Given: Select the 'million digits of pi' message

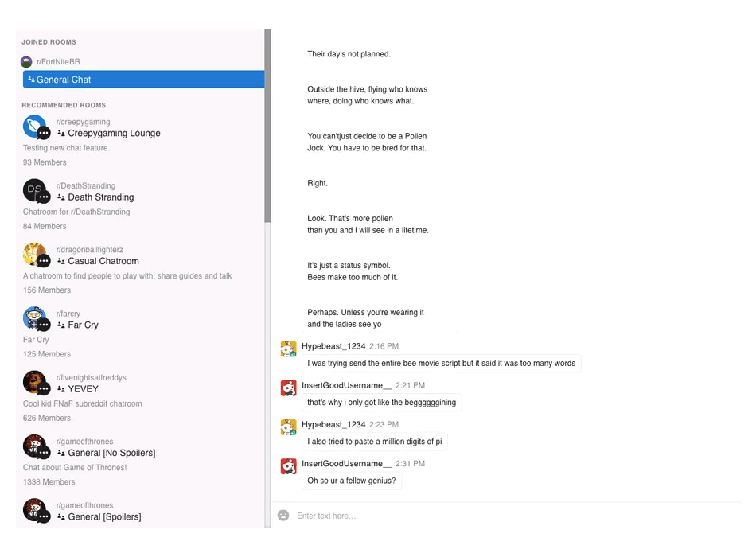Looking at the screenshot, I should tap(375, 442).
